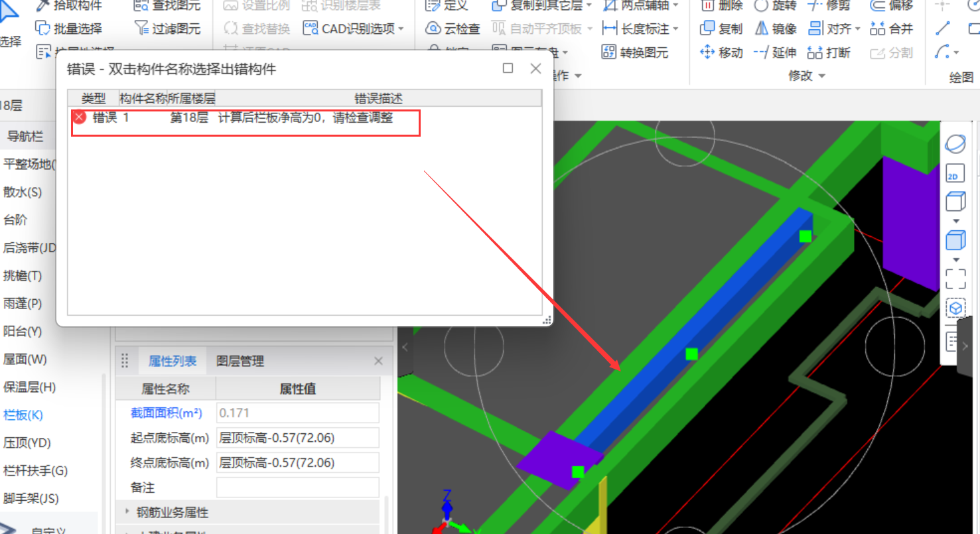Screen dimensions: 980x534
Task: Select 挑檐(T) in navigation list
Action: click(23, 275)
